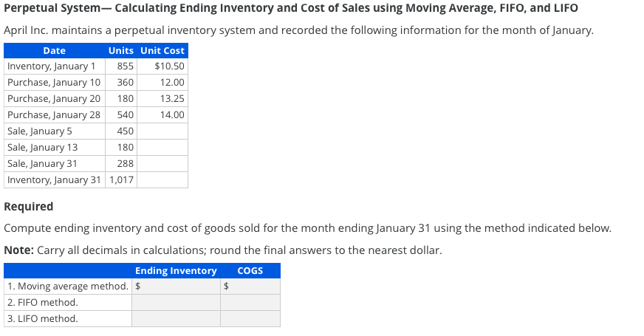Click the Date column header

coord(55,50)
